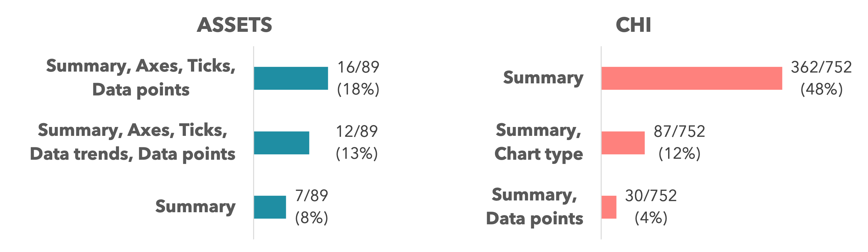The width and height of the screenshot is (868, 252).
Task: Select the longest pink bar in CHI
Action: [x=691, y=78]
